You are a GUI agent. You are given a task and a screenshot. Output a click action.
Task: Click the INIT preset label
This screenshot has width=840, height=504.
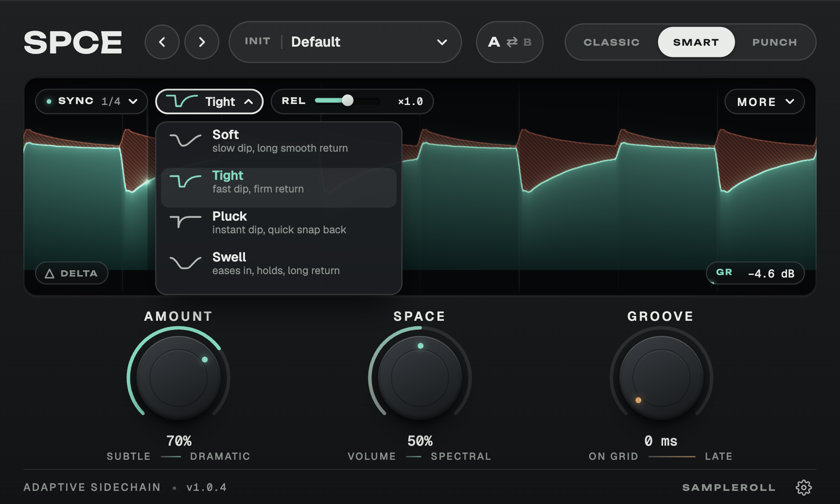[x=257, y=41]
